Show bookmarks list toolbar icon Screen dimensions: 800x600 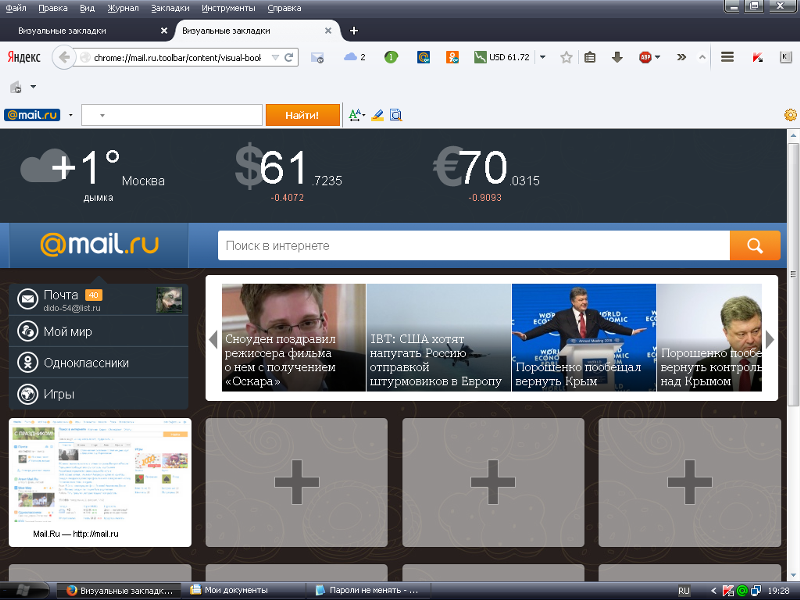pyautogui.click(x=590, y=58)
